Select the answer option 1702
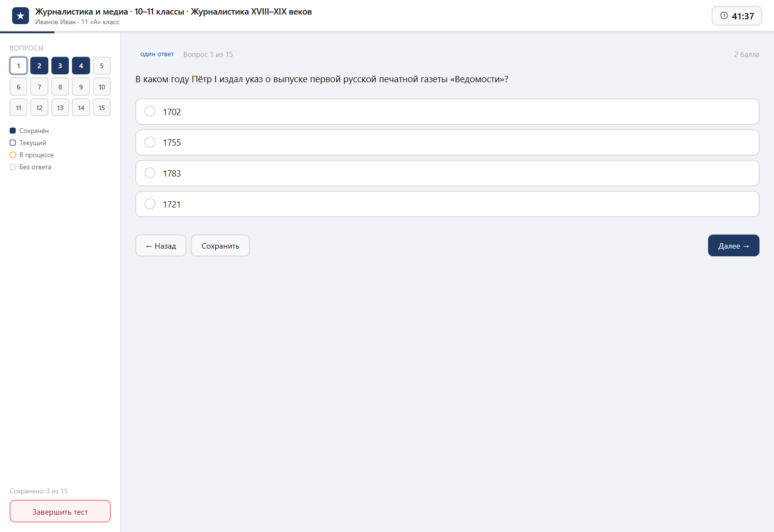Image resolution: width=774 pixels, height=532 pixels. pos(447,112)
